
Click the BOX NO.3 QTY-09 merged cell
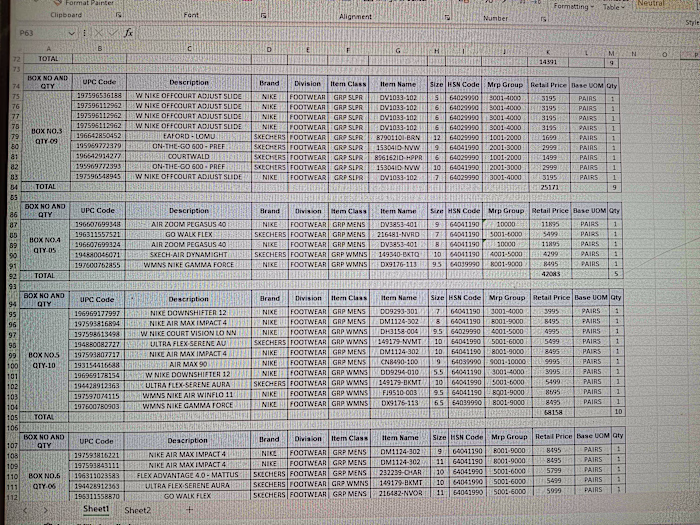47,136
